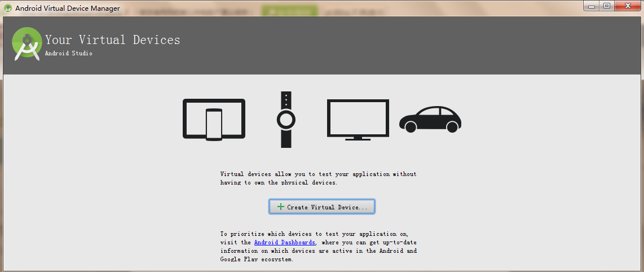
Task: Maximize the Android Virtual Device Manager window
Action: 607,6
